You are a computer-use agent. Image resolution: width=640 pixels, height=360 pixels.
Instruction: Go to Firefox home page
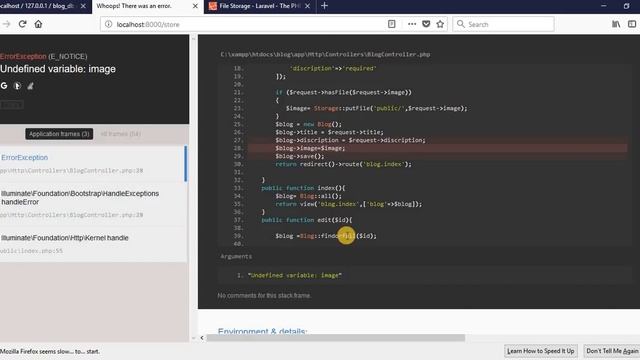38,24
